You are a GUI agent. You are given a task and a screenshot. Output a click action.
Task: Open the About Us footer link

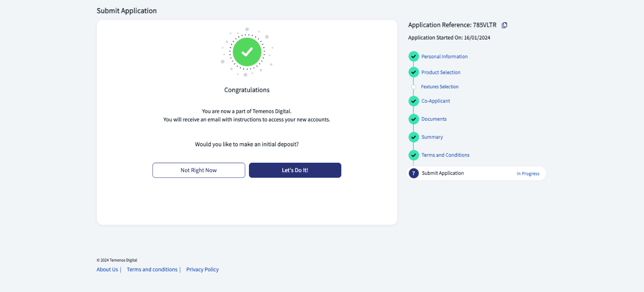(x=107, y=269)
